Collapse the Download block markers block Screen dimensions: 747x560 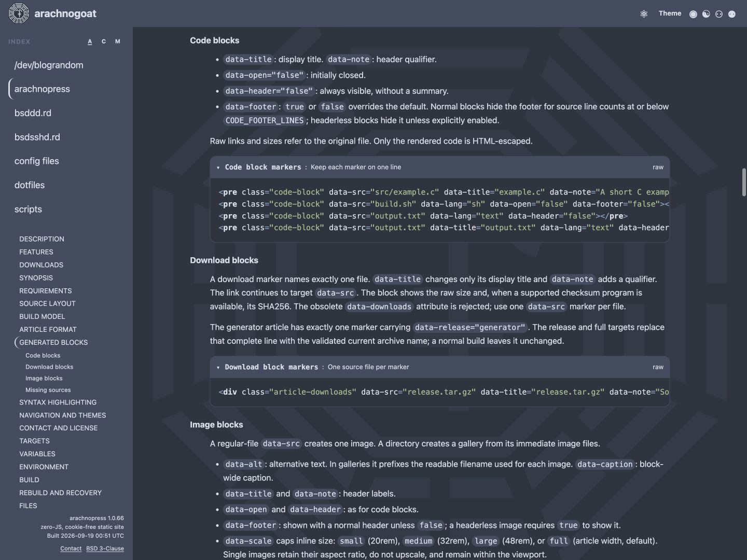[218, 367]
